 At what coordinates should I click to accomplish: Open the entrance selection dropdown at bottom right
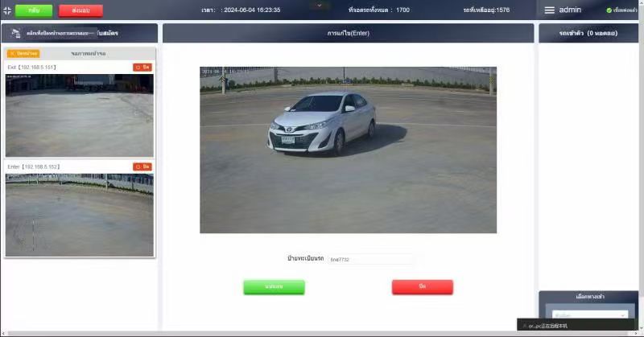(x=589, y=314)
